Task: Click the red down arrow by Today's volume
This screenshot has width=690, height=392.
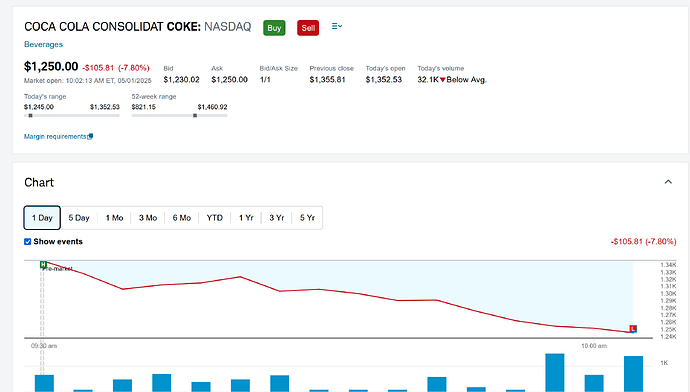Action: (x=443, y=80)
